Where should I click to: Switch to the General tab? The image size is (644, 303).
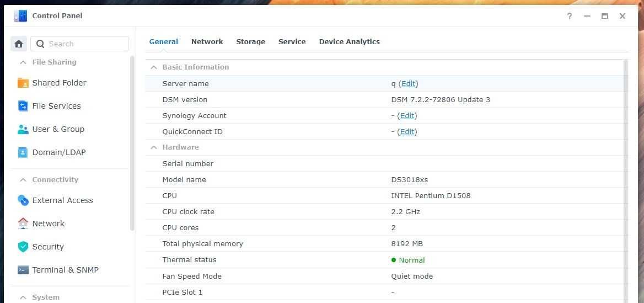click(163, 41)
